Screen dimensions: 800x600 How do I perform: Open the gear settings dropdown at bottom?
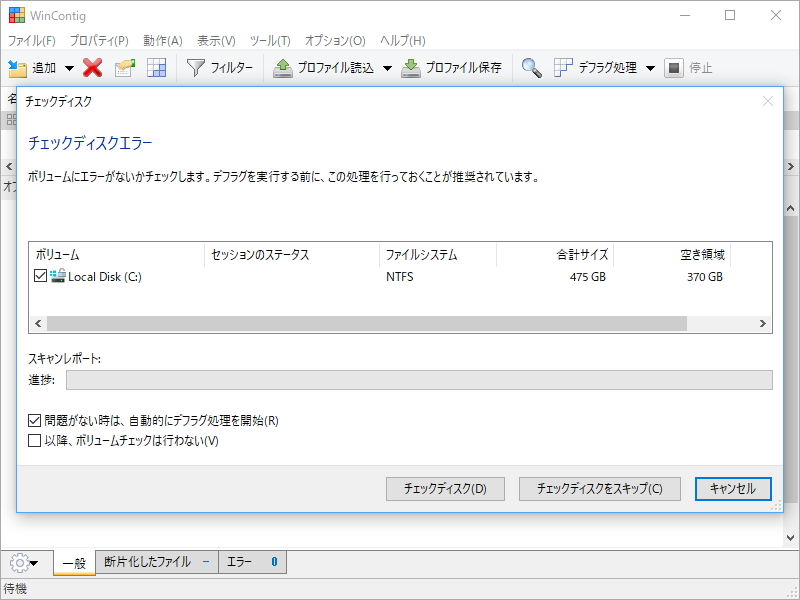click(24, 563)
